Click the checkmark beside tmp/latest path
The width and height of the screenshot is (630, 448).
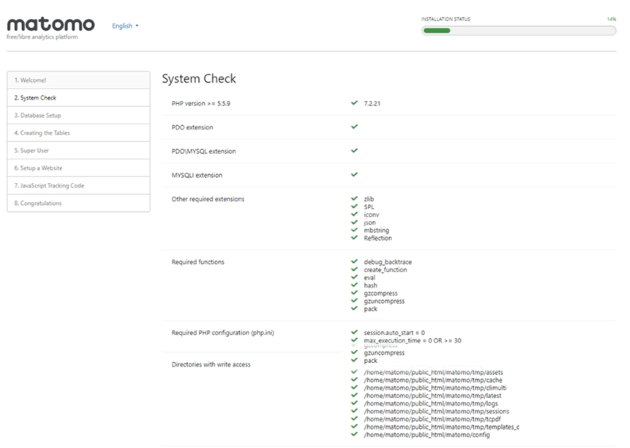tap(354, 395)
